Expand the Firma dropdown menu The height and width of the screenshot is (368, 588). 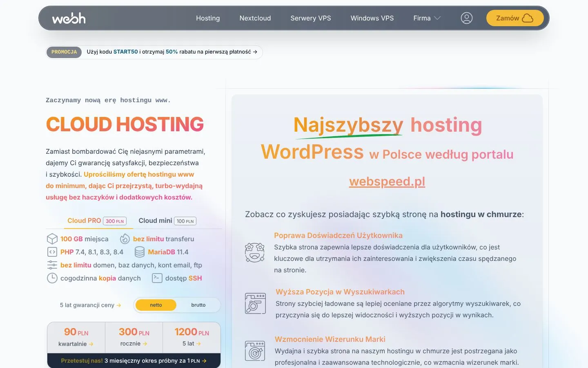point(427,18)
